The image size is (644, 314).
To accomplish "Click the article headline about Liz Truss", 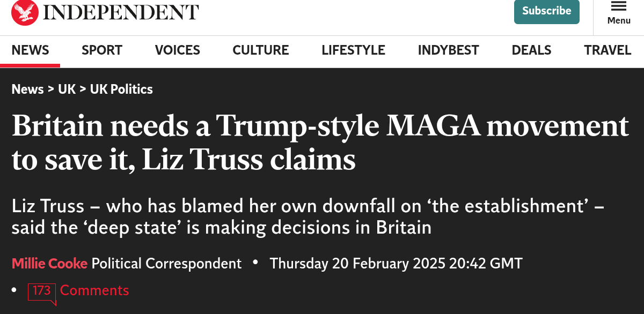I will point(320,143).
